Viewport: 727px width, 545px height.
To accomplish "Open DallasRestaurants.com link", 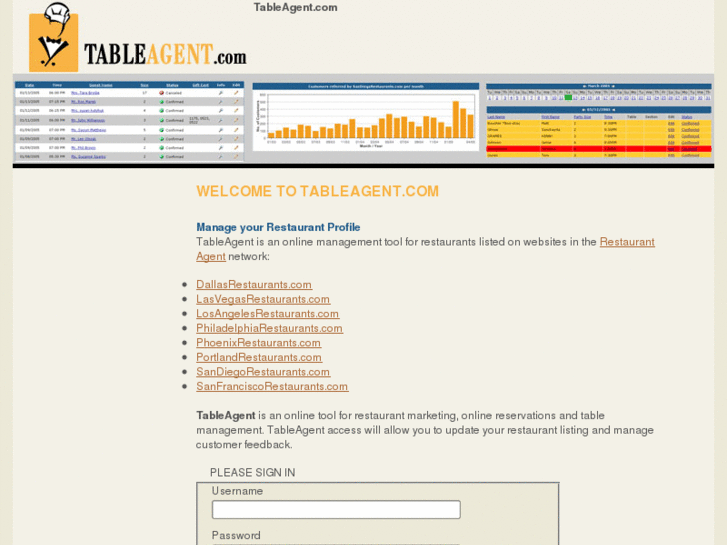I will tap(254, 284).
